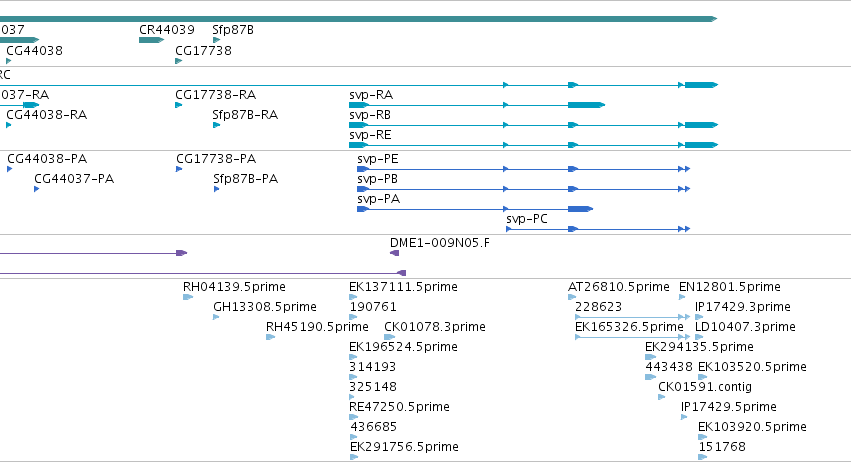Select the CG44038 gene label
This screenshot has height=462, width=851.
(x=34, y=50)
